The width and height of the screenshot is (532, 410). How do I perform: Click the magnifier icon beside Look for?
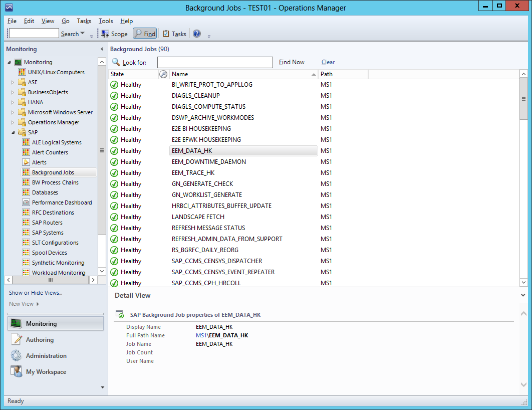(x=116, y=62)
